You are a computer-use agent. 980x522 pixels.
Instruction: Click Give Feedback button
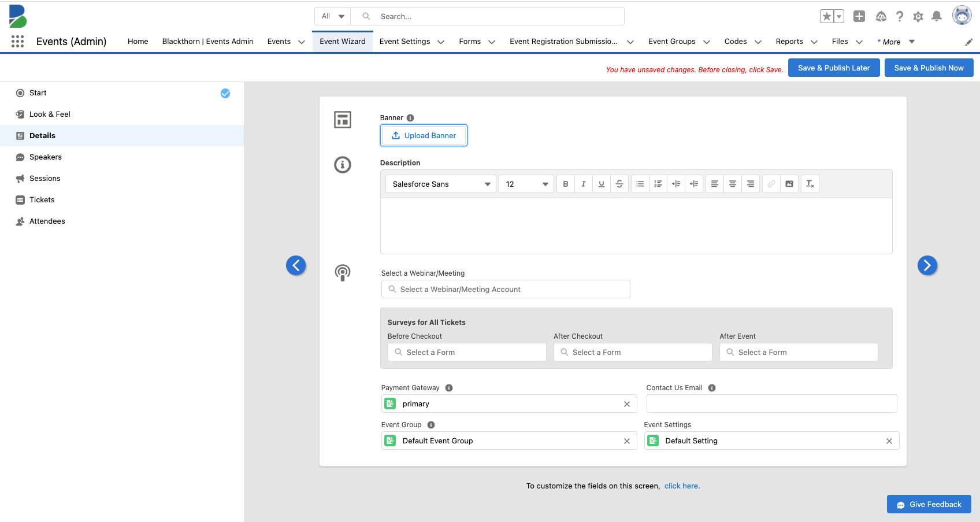pyautogui.click(x=929, y=505)
